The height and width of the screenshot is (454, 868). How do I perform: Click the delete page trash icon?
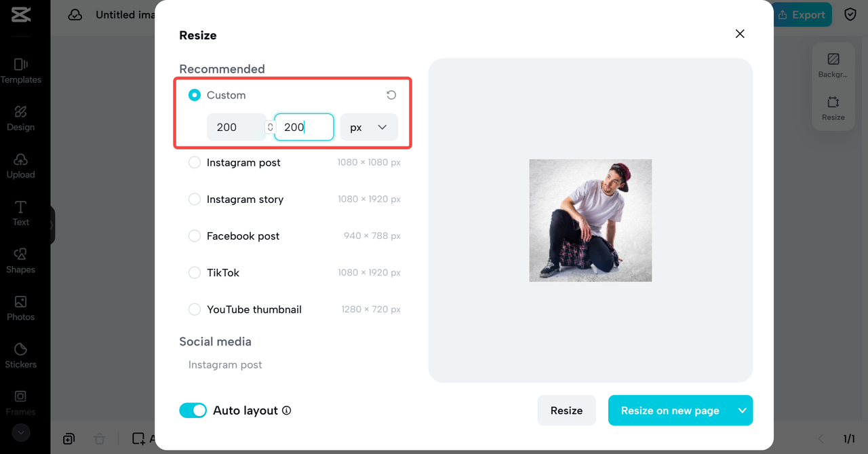pos(100,439)
